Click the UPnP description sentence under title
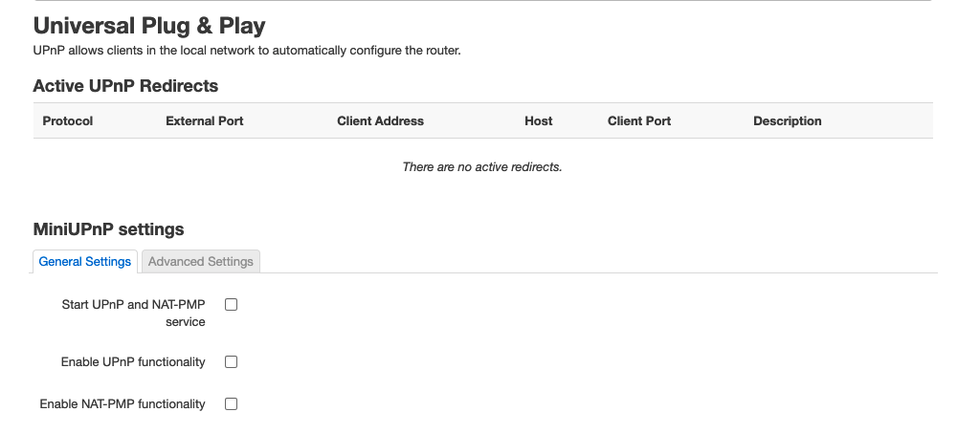This screenshot has height=434, width=980. coord(247,51)
